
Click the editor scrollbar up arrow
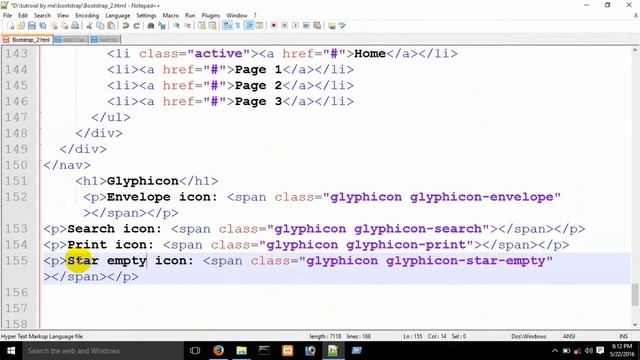(x=635, y=51)
